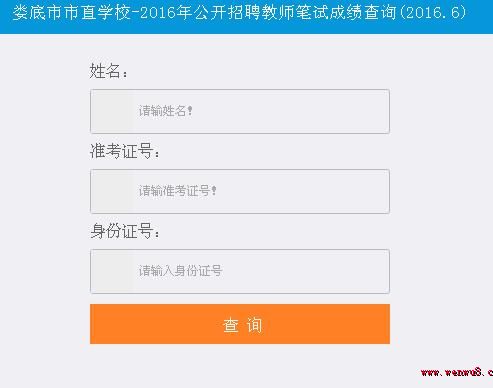This screenshot has width=493, height=388.
Task: Click the gray icon box in 准考证号 field
Action: click(111, 191)
